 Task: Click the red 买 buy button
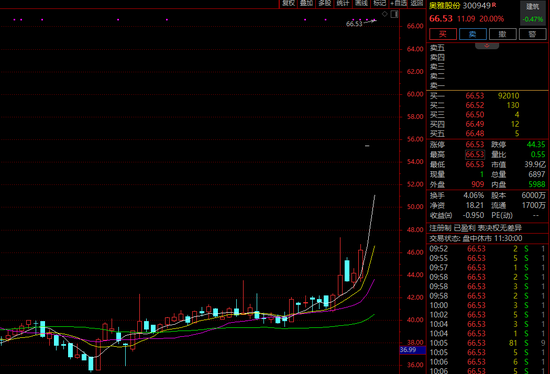[x=443, y=34]
